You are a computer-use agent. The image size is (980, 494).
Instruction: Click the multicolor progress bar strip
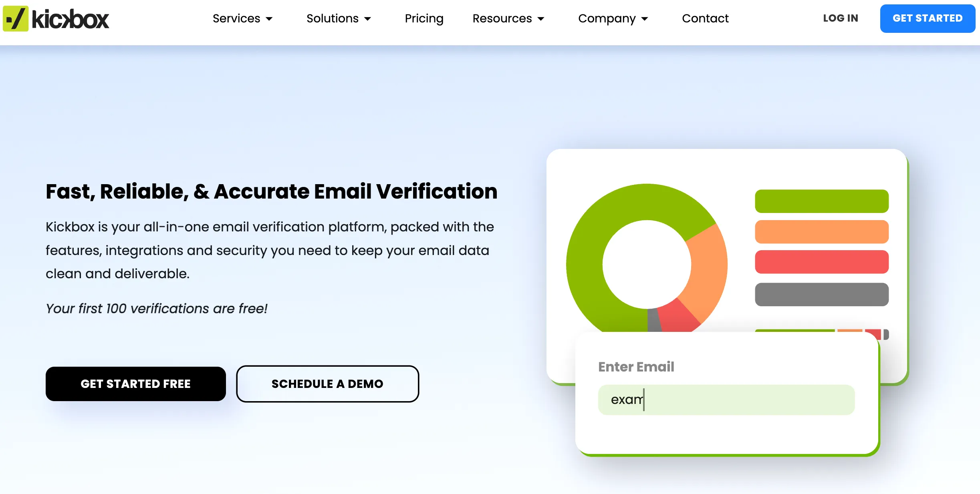(x=821, y=333)
